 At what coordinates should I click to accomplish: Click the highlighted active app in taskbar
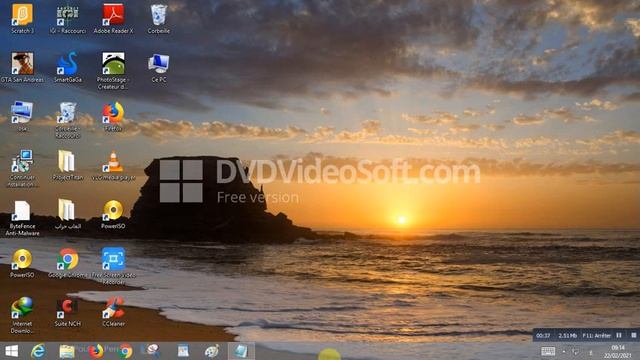click(x=241, y=351)
